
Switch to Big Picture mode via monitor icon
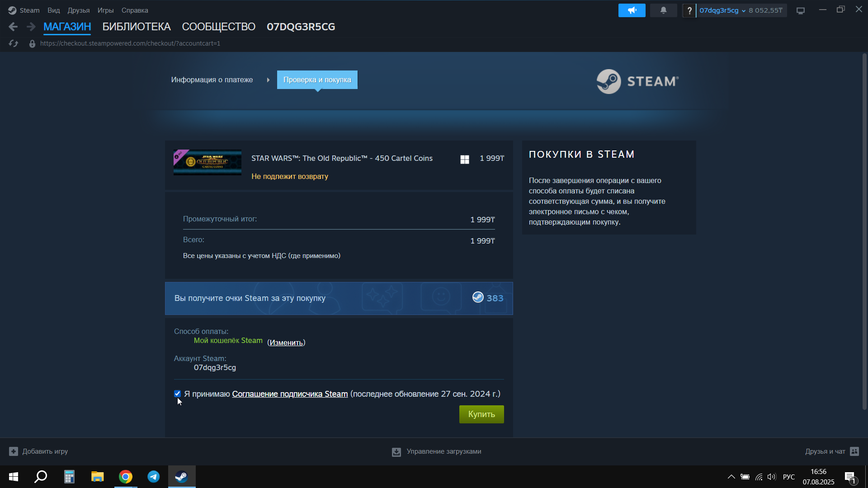pos(801,11)
